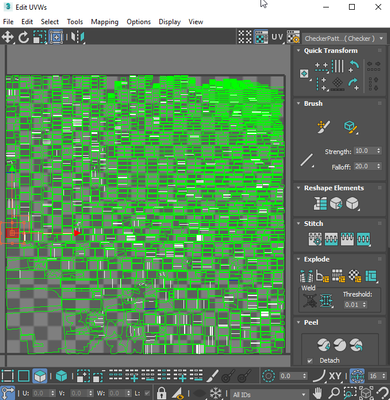Select the Freeform Mode tool
Image resolution: width=390 pixels, height=400 pixels.
56,37
